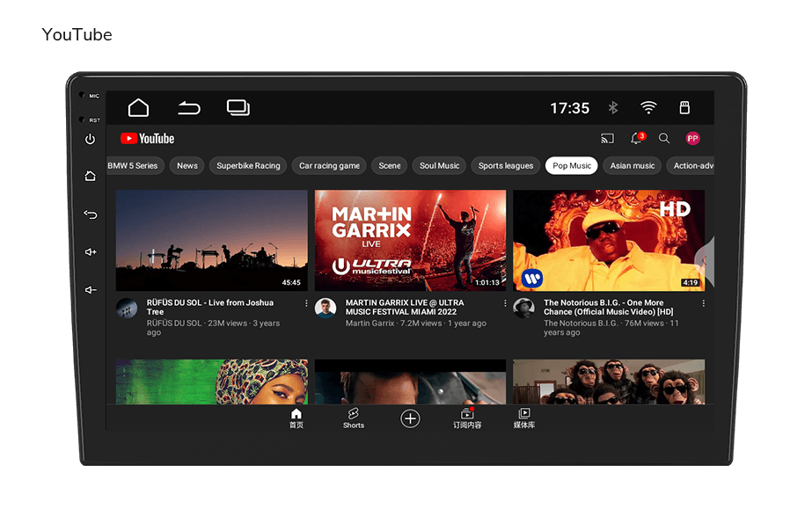Image resolution: width=812 pixels, height=516 pixels.
Task: Open options menu for Martin Garrix video
Action: click(x=505, y=303)
